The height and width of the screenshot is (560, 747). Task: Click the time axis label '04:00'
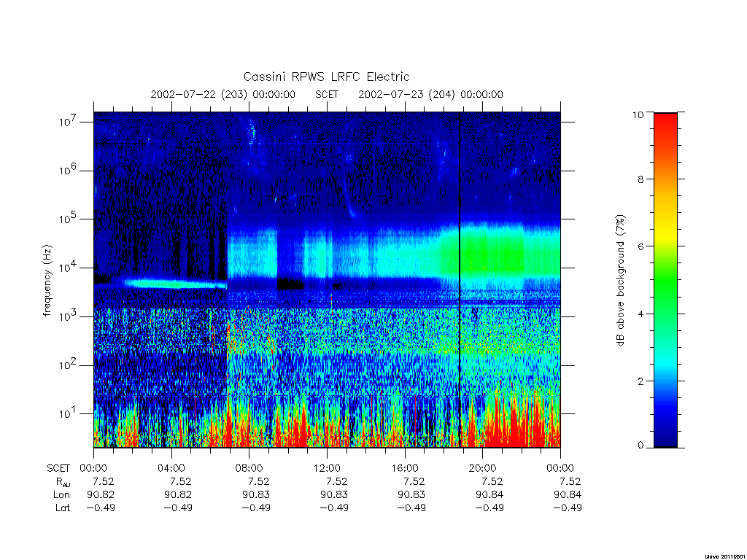point(171,468)
